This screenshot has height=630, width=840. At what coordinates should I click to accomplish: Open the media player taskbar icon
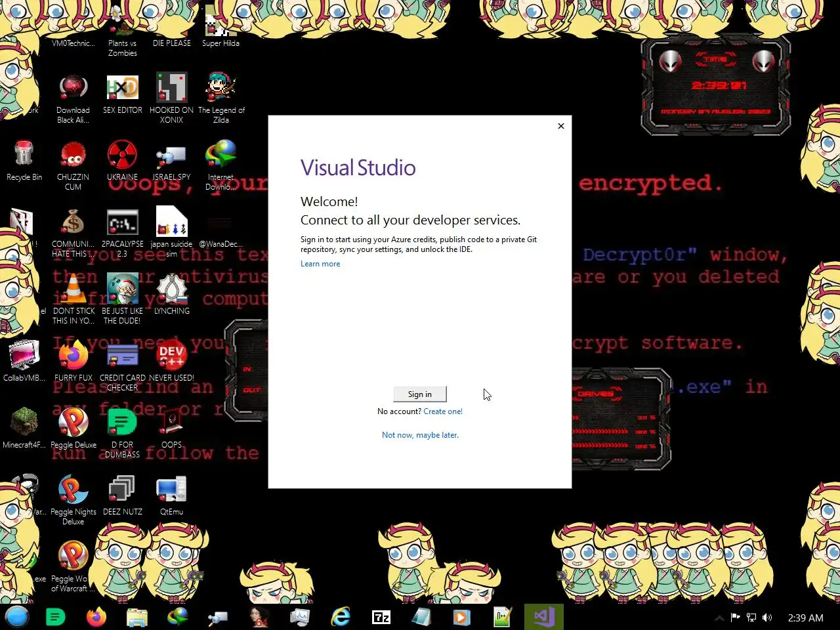tap(461, 617)
